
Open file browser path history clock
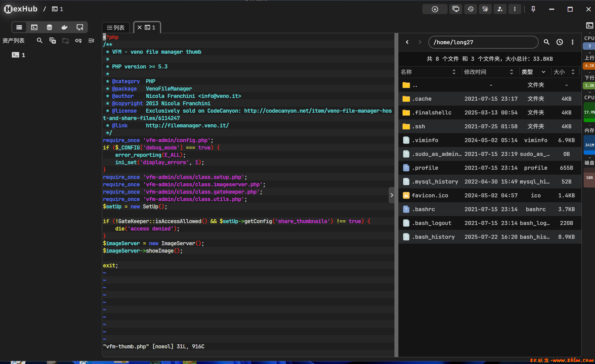click(560, 42)
